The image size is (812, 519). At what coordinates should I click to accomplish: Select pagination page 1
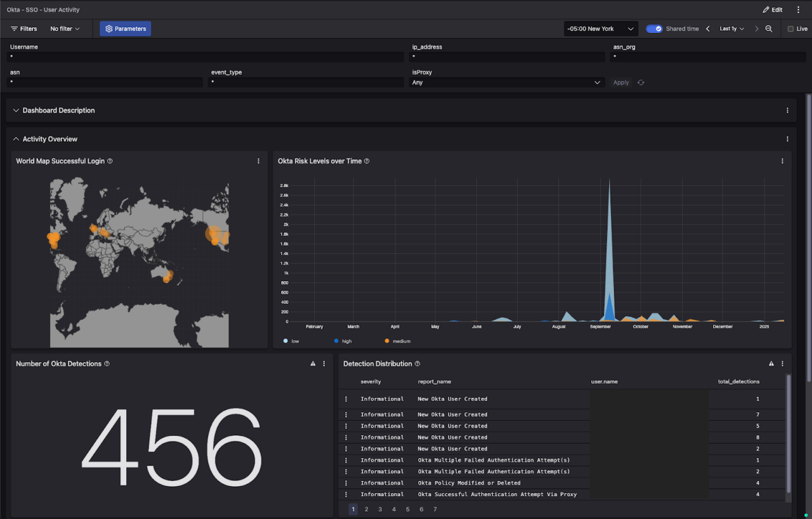(353, 509)
